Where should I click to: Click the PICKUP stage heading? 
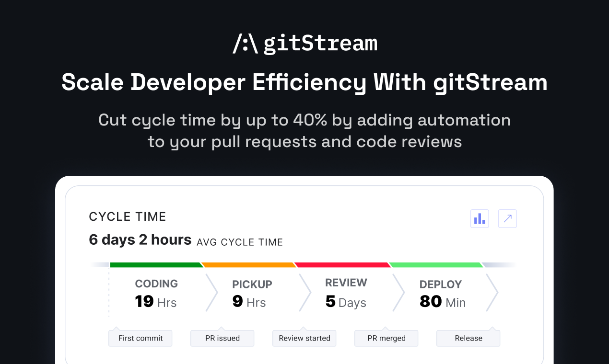tap(252, 284)
